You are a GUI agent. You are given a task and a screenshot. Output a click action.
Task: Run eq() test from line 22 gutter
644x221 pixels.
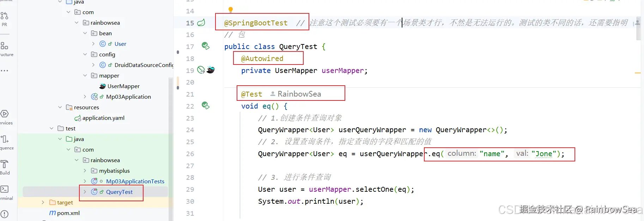point(205,105)
